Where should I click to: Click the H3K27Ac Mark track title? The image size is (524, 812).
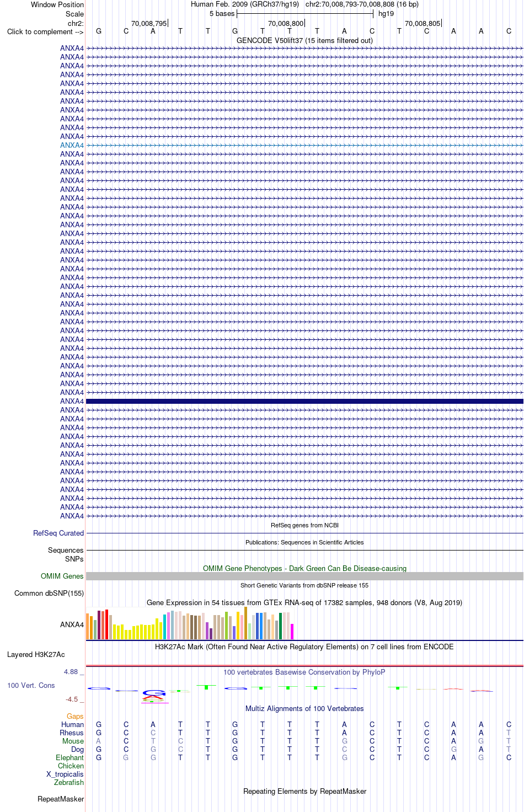(304, 647)
